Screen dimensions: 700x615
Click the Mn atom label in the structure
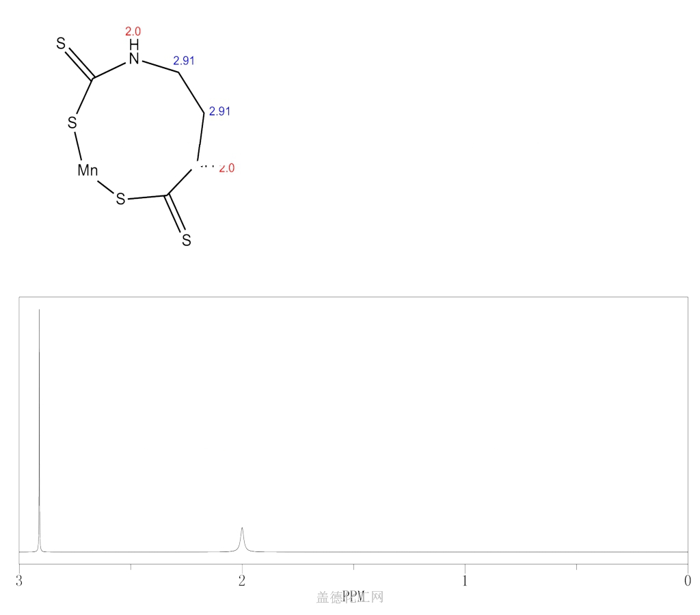click(87, 170)
